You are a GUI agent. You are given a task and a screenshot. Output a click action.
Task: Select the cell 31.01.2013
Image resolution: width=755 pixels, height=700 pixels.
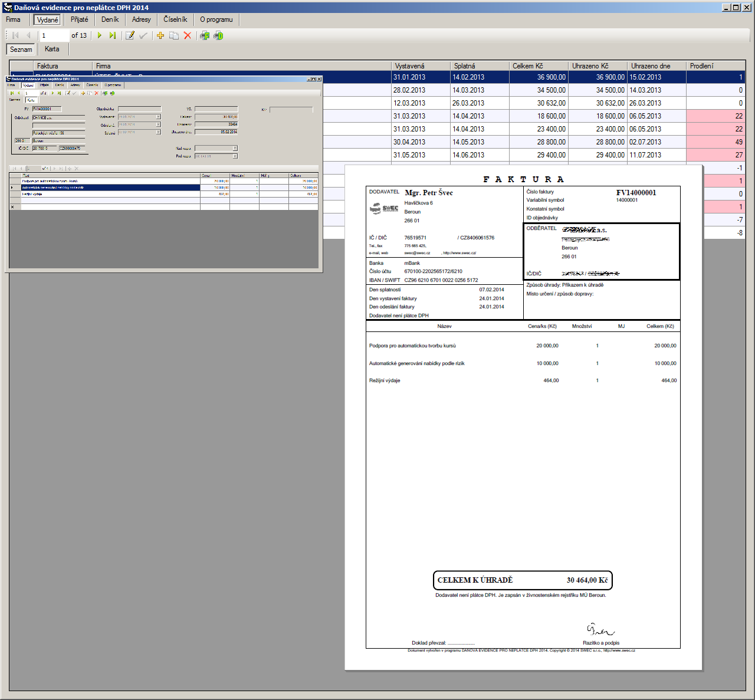(421, 77)
